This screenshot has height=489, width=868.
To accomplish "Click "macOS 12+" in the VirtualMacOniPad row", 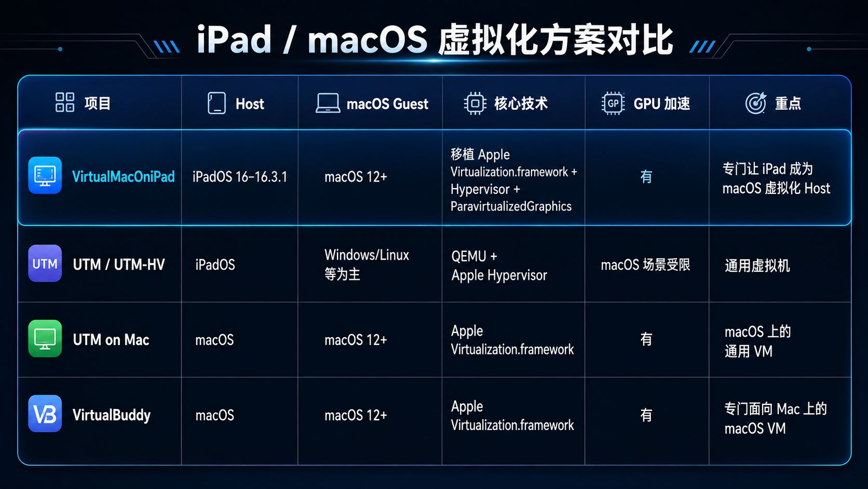I will (x=356, y=177).
